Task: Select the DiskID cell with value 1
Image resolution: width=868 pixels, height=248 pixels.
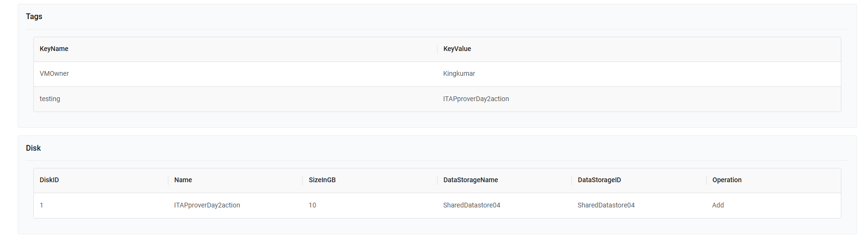Action: pyautogui.click(x=41, y=205)
